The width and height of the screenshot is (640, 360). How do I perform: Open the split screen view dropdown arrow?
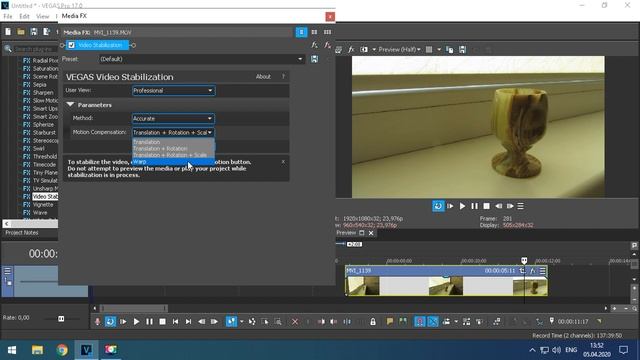(x=374, y=49)
